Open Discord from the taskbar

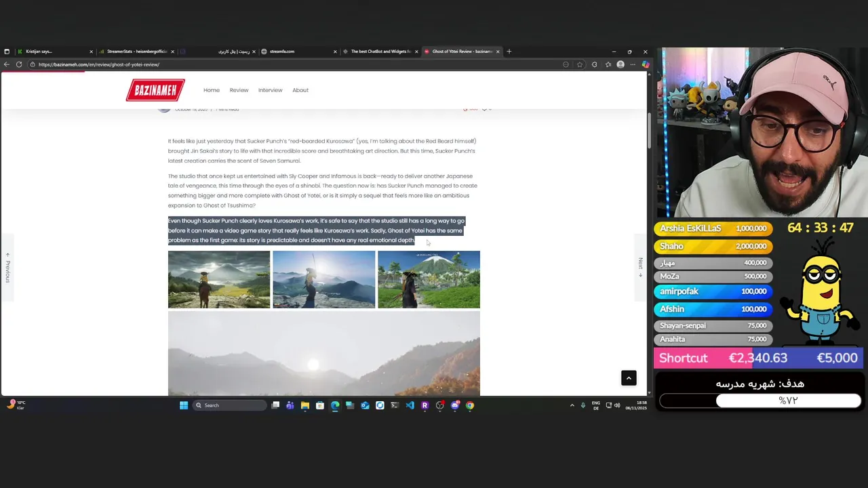[455, 405]
